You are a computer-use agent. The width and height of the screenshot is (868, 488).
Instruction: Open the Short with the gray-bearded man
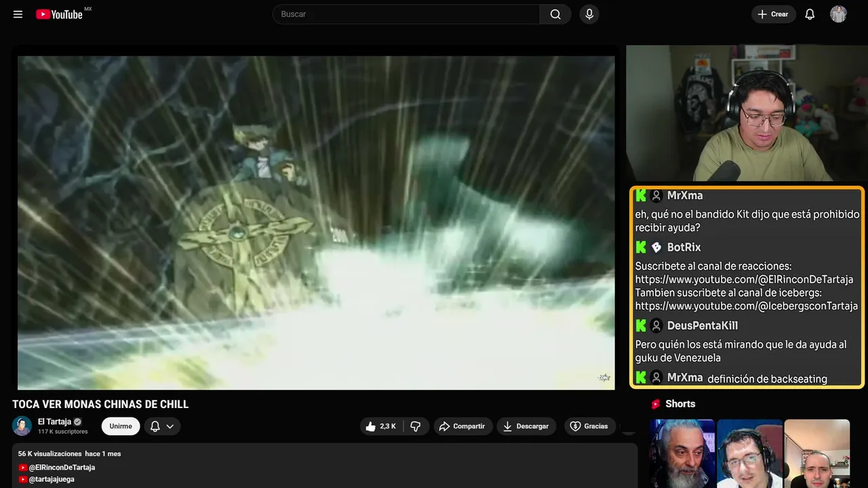[682, 453]
